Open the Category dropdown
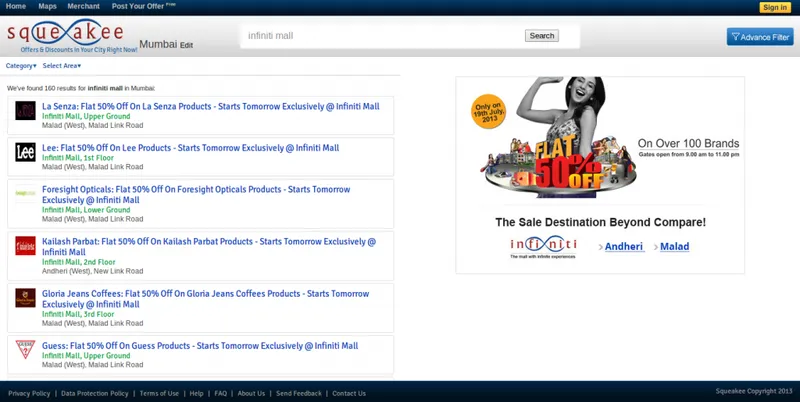This screenshot has height=402, width=800. click(21, 66)
